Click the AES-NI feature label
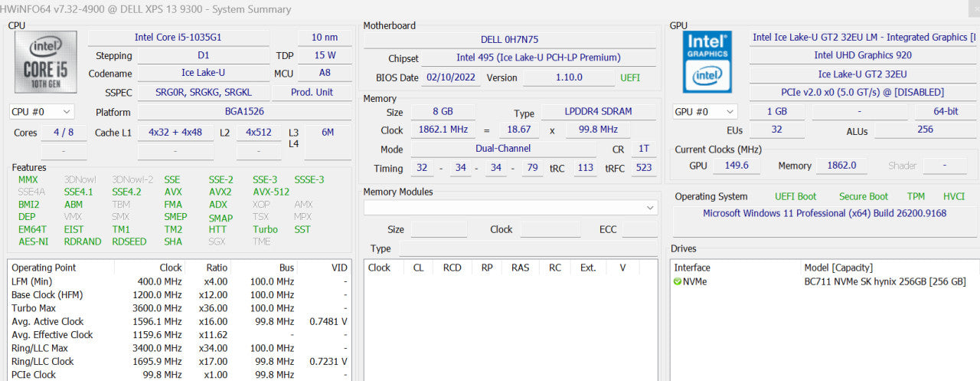 pyautogui.click(x=33, y=241)
